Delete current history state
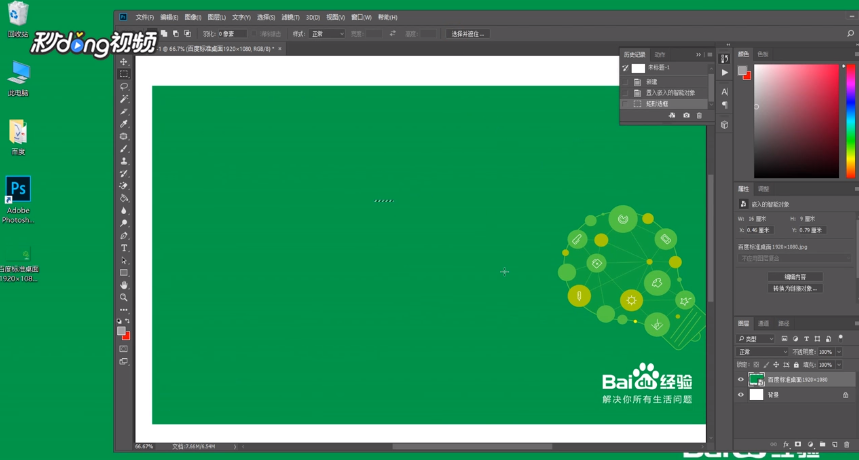859x460 pixels. pos(699,116)
